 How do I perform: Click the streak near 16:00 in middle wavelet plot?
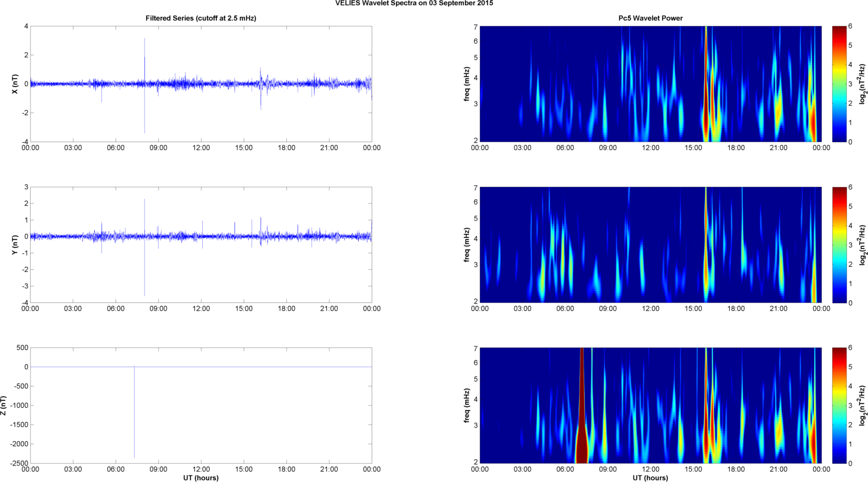[706, 245]
